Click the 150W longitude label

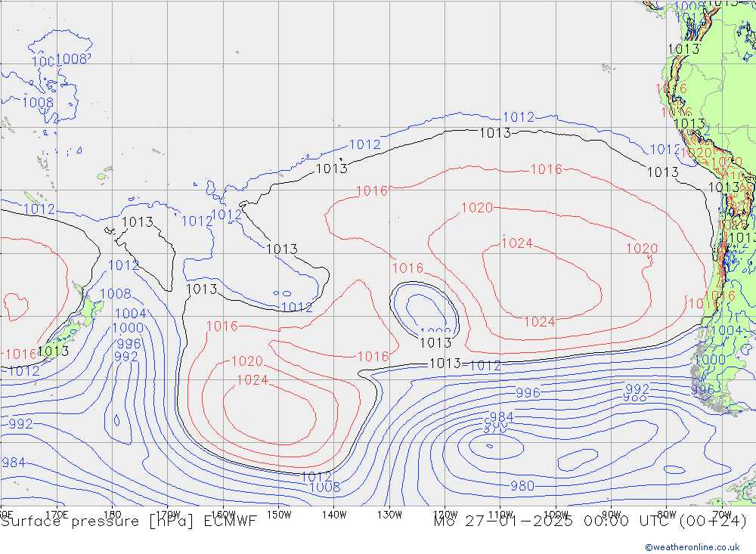pos(279,515)
